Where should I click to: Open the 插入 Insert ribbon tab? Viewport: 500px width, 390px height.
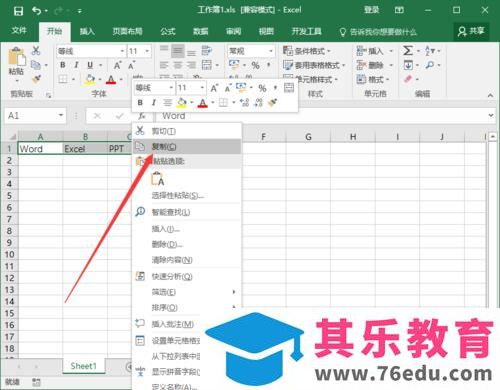coord(87,32)
